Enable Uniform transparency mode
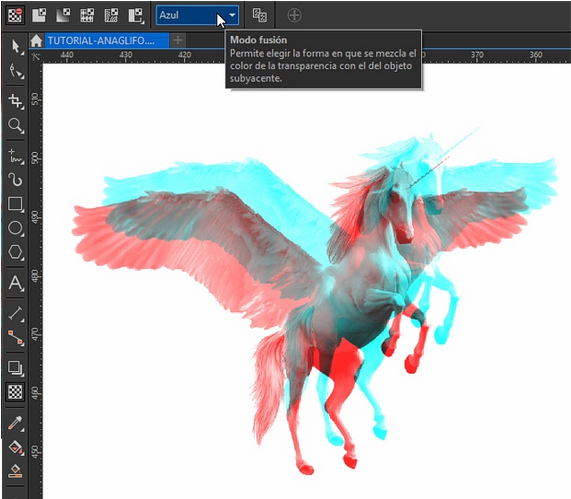The image size is (571, 499). pyautogui.click(x=39, y=15)
